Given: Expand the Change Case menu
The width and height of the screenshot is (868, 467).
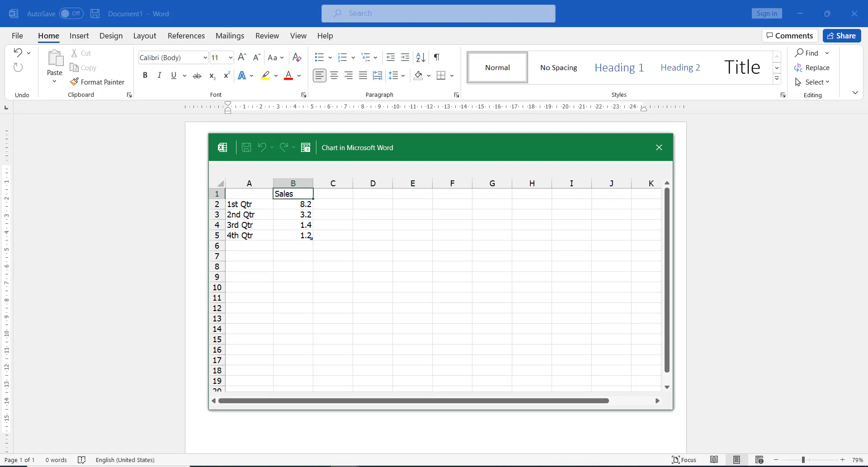Looking at the screenshot, I should pos(275,57).
